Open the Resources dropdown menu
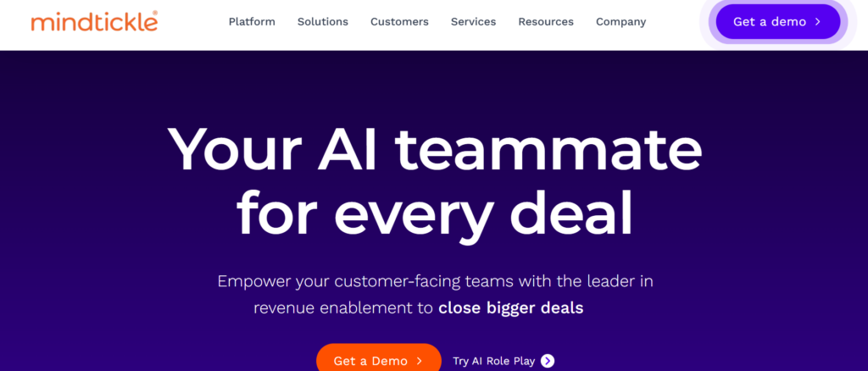868x371 pixels. 546,21
